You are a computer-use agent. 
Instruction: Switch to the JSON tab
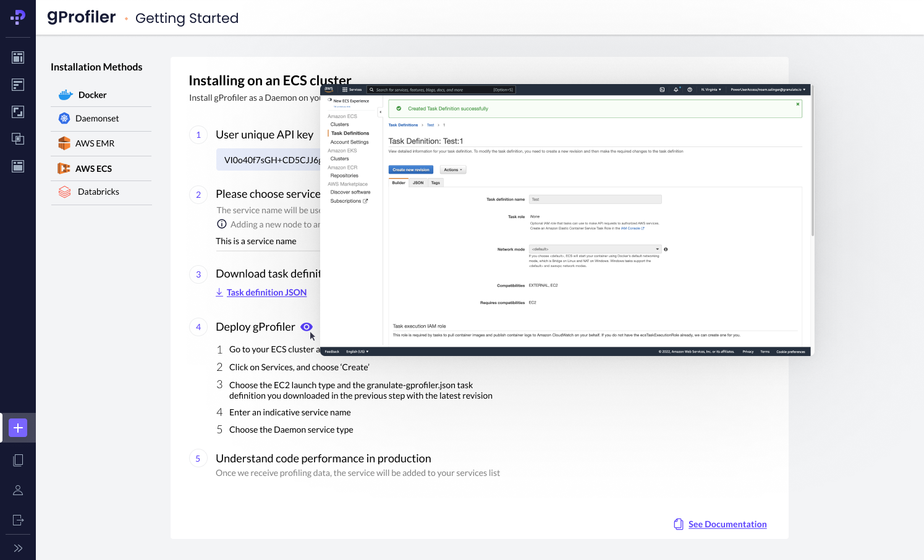click(418, 183)
